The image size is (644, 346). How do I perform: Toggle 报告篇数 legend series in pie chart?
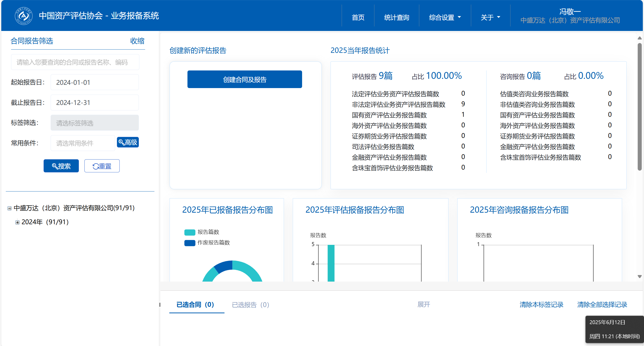pyautogui.click(x=202, y=232)
